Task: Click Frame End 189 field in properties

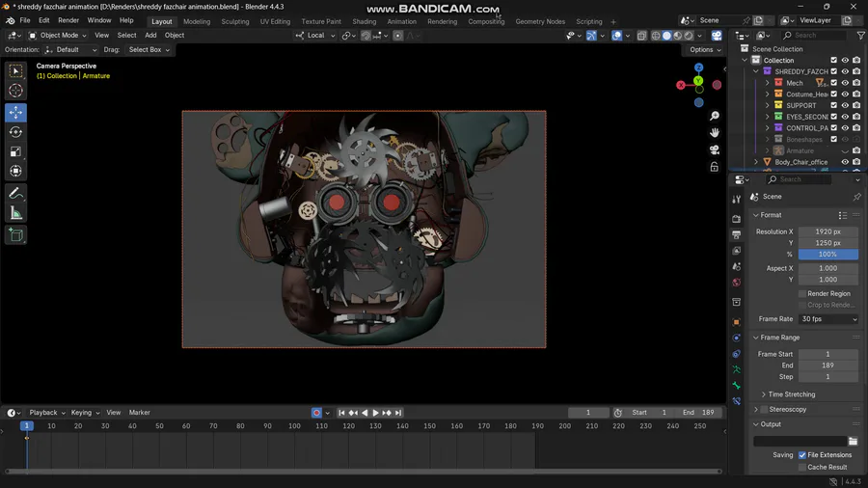Action: pyautogui.click(x=828, y=366)
